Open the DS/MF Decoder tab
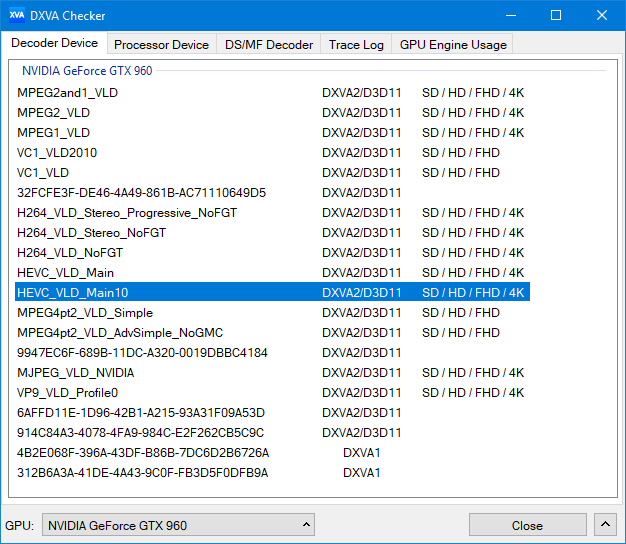The width and height of the screenshot is (626, 544). click(x=268, y=44)
